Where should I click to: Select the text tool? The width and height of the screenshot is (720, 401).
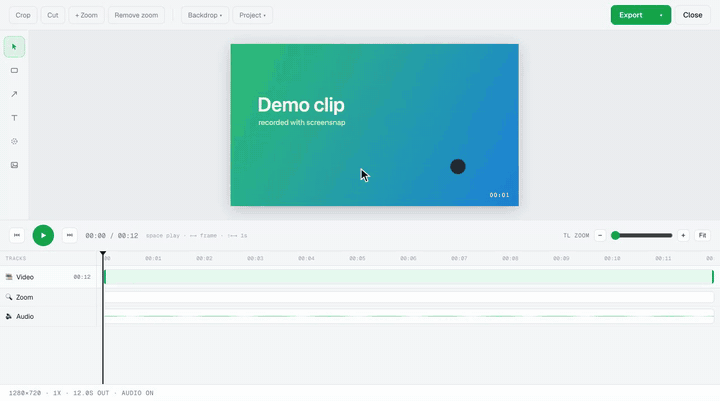(14, 118)
